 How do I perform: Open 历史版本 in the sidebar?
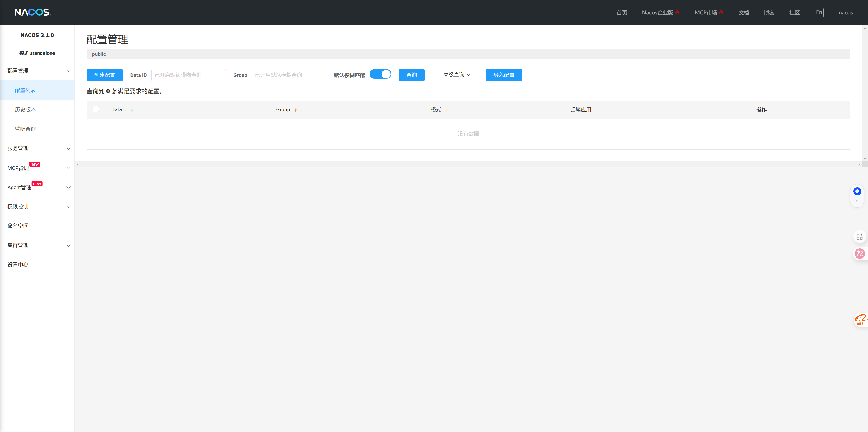point(25,110)
